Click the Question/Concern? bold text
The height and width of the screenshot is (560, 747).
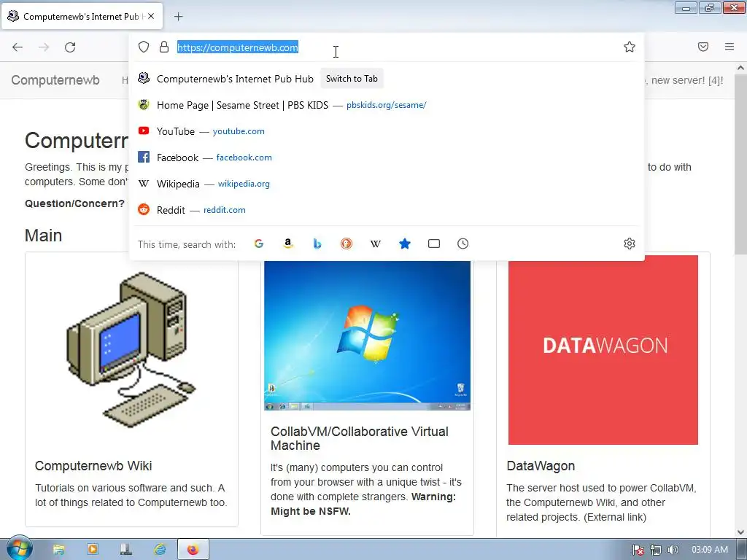75,203
